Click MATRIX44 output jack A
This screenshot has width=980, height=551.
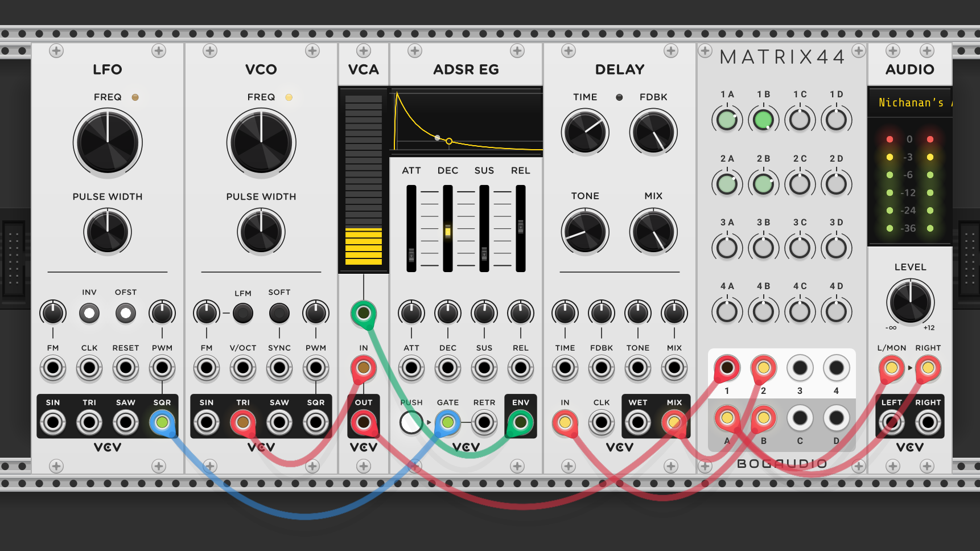pyautogui.click(x=727, y=418)
